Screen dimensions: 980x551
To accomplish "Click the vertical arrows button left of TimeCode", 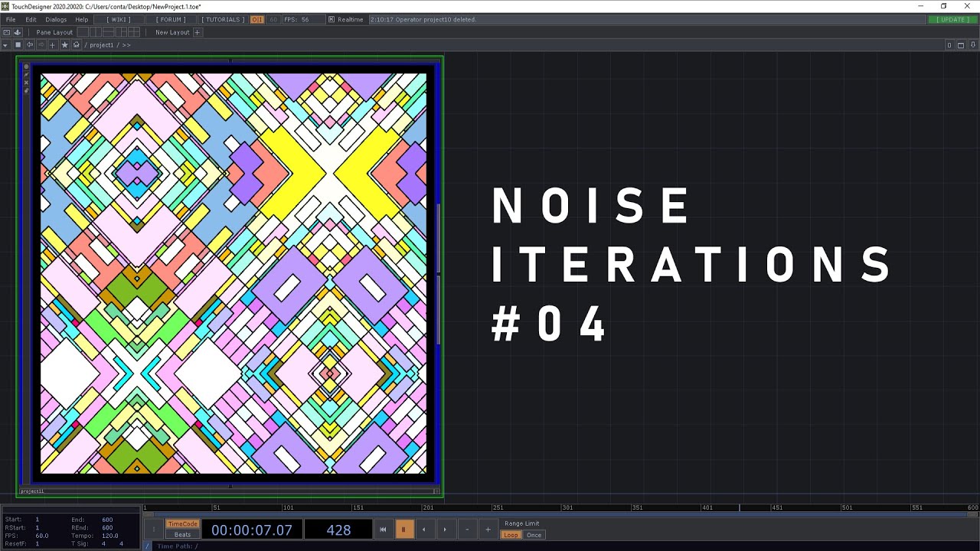I will point(153,530).
